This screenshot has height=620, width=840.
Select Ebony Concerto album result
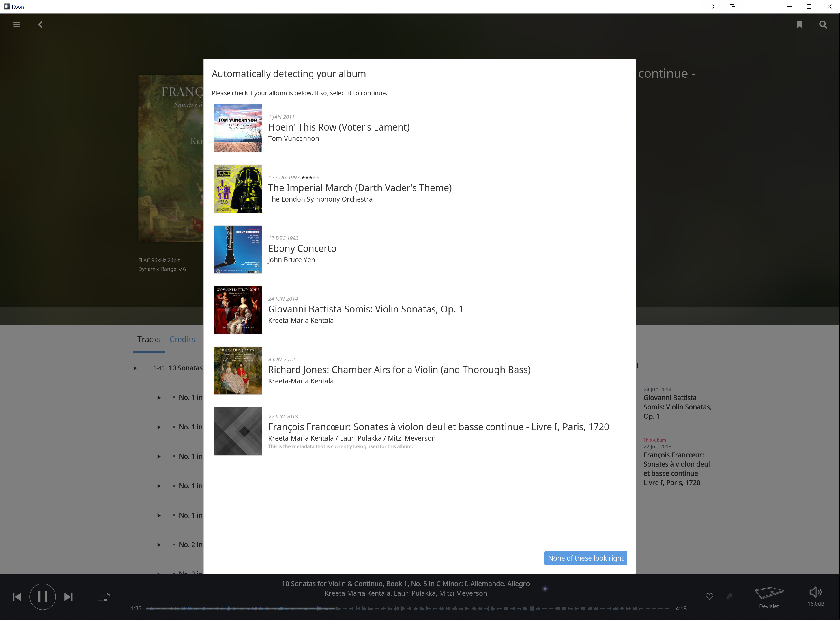(419, 249)
